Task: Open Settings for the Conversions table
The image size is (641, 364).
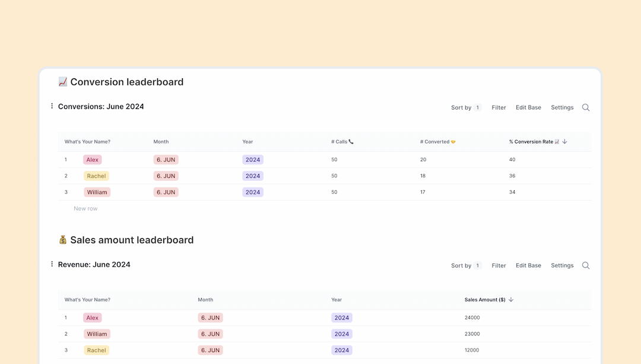Action: click(x=562, y=107)
